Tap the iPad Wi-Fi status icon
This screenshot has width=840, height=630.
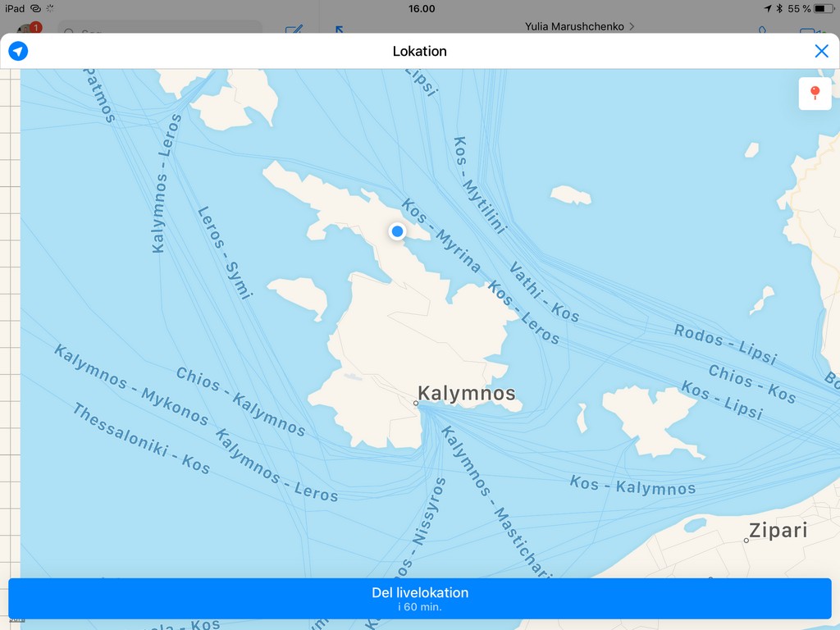pyautogui.click(x=35, y=8)
